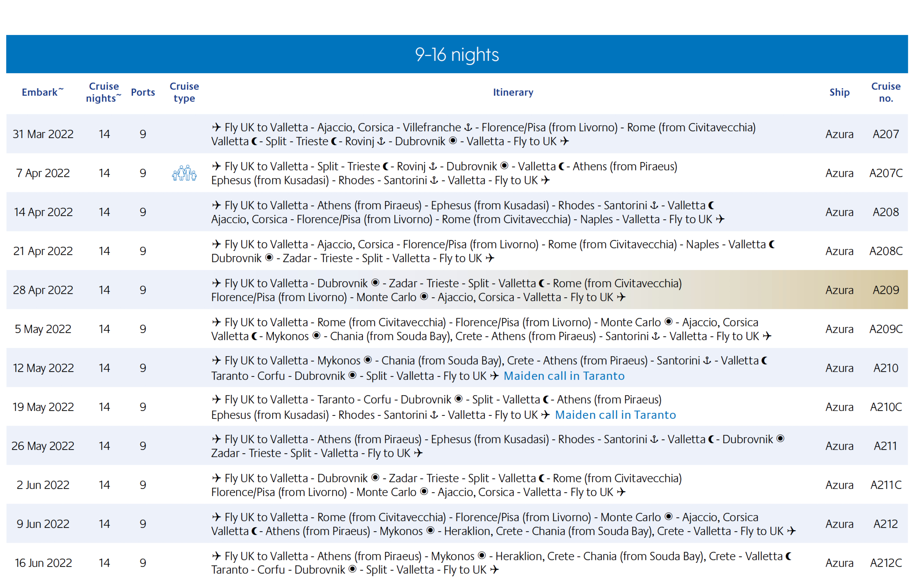Click the Ports column header
Viewport: 914px width, 588px height.
point(143,92)
